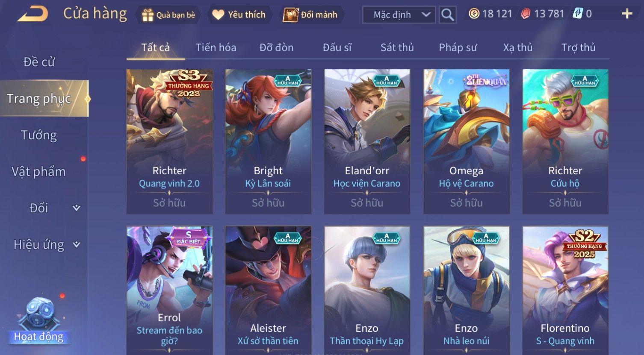Select Vật phẩm in the sidebar
644x355 pixels.
[x=39, y=172]
